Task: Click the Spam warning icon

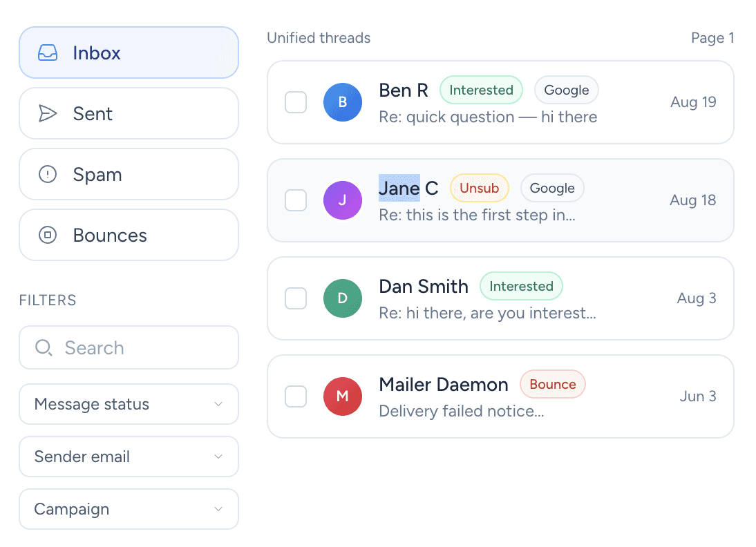Action: coord(47,174)
